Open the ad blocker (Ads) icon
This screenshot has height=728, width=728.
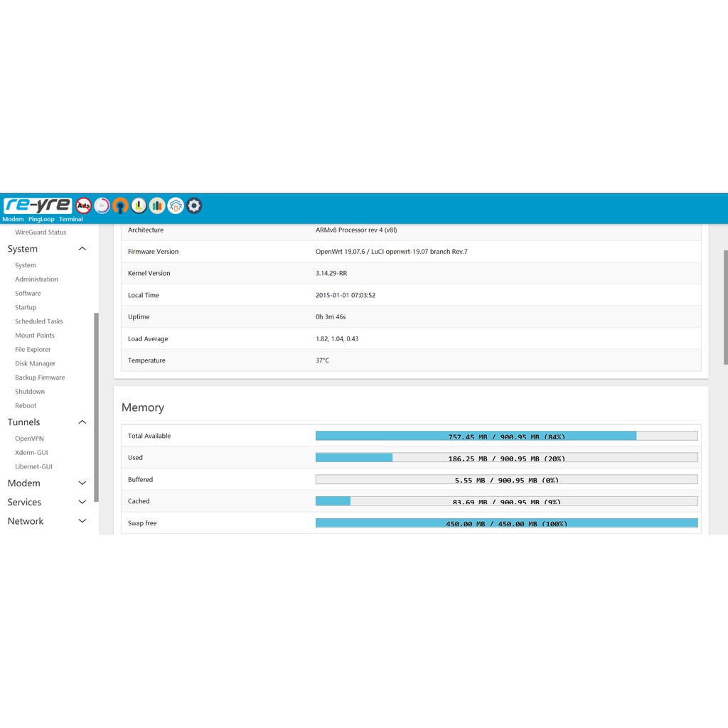pyautogui.click(x=84, y=205)
